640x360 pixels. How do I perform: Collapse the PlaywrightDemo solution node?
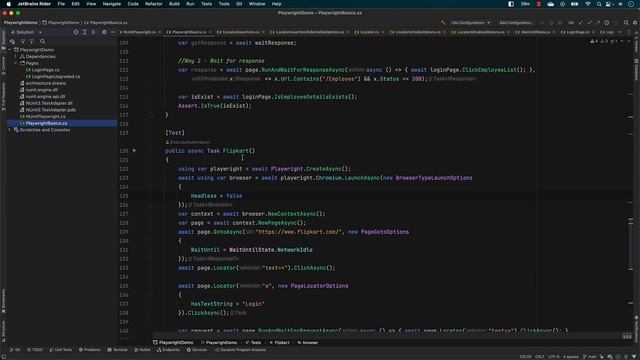pos(10,50)
